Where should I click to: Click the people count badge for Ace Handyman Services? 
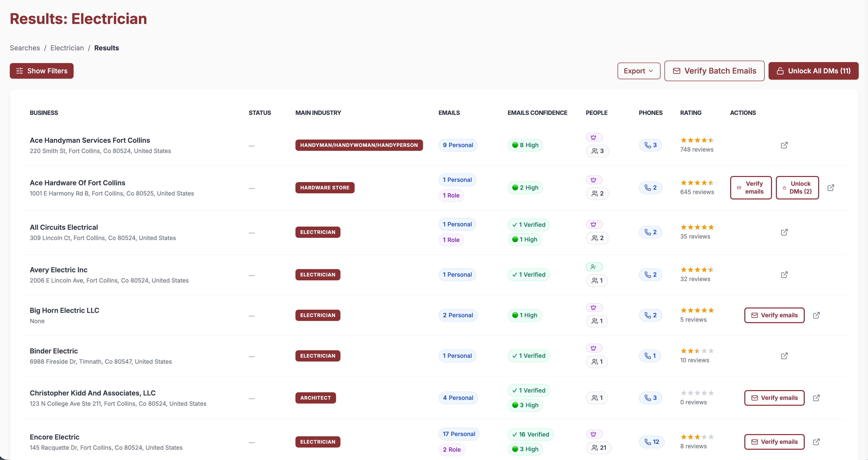tap(598, 151)
